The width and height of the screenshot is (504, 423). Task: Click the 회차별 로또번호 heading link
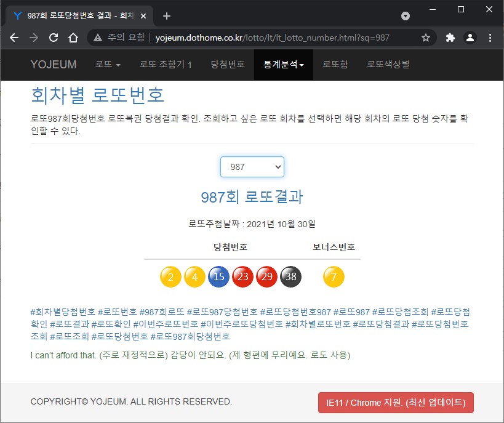97,95
